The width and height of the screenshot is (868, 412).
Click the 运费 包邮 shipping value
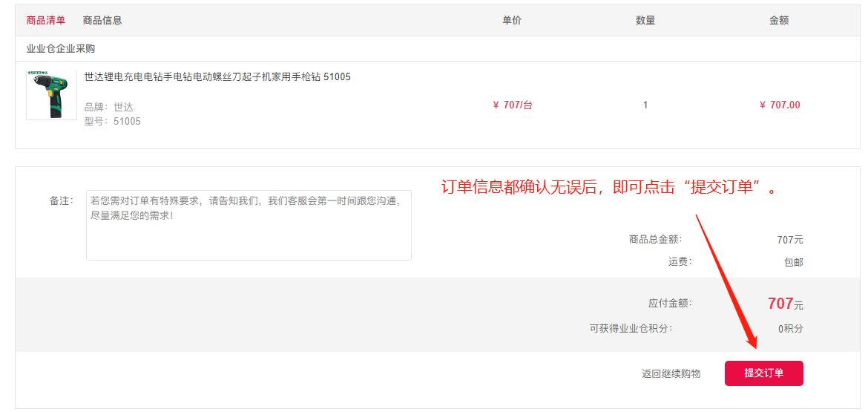click(x=793, y=262)
